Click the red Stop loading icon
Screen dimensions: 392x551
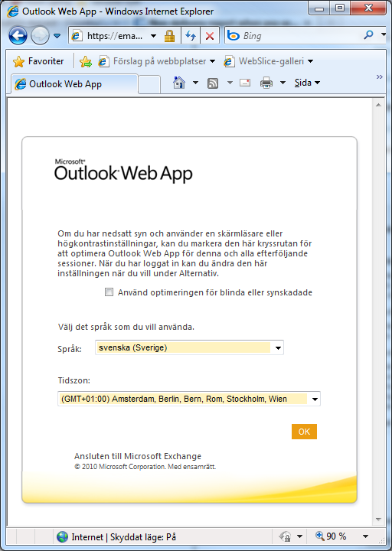[x=210, y=36]
